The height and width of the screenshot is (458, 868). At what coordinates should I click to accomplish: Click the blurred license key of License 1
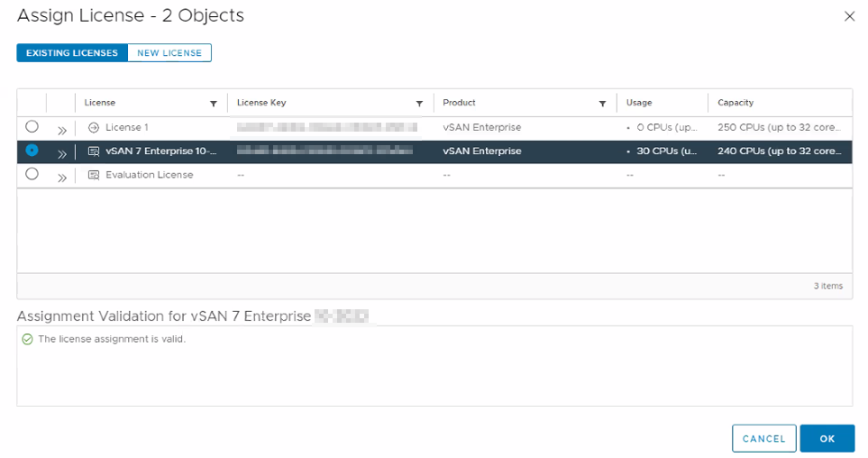click(326, 127)
